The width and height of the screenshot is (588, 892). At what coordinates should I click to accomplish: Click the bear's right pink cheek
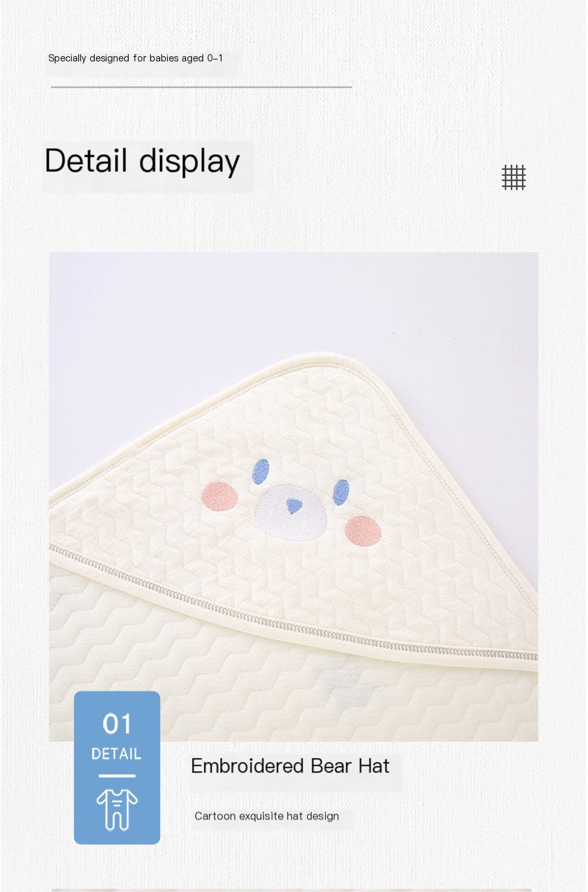pyautogui.click(x=363, y=531)
